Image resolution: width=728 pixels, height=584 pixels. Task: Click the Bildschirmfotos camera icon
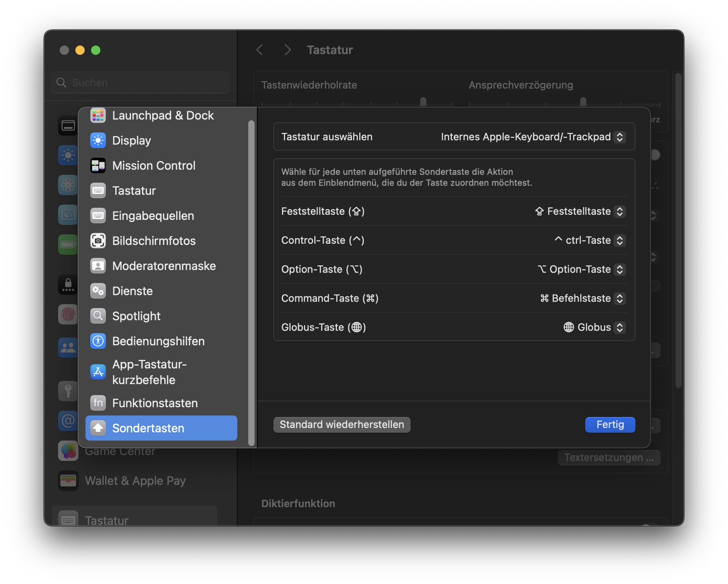[x=98, y=241]
